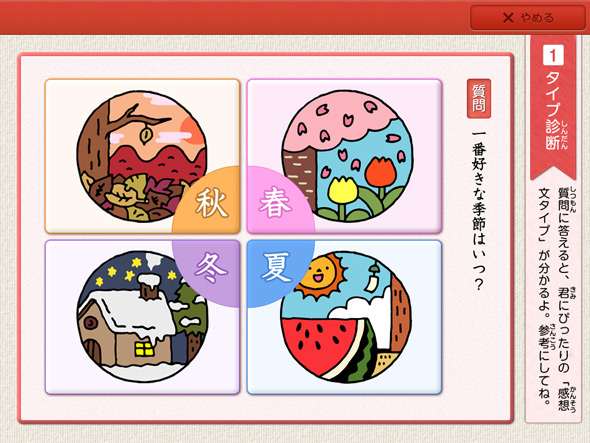Viewport: 590px width, 443px height.
Task: Select the winter 冬 season card
Action: pos(142,317)
